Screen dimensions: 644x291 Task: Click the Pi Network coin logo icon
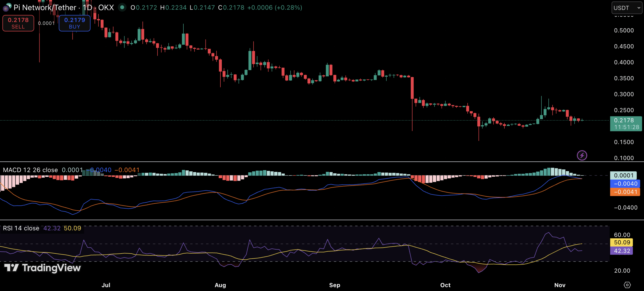click(x=6, y=8)
